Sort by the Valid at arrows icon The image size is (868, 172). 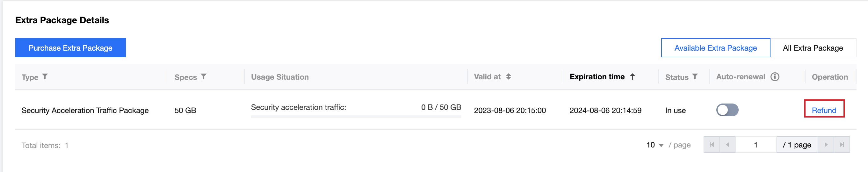509,76
